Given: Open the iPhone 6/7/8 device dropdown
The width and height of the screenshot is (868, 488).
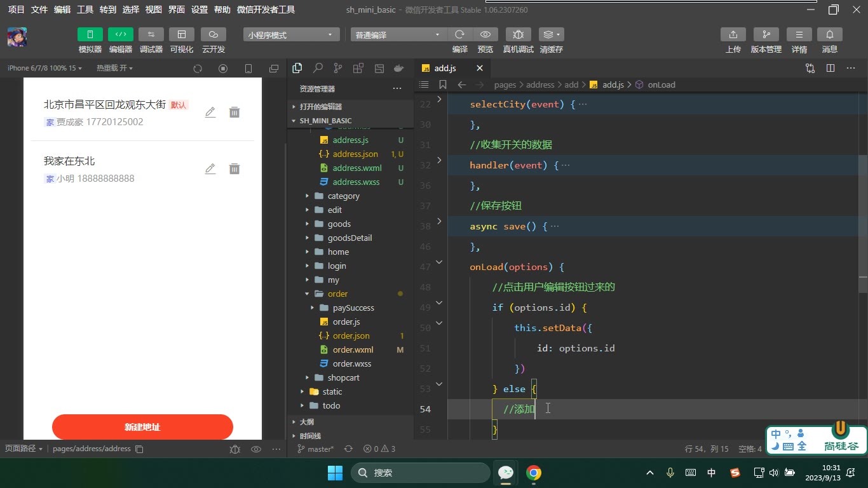Looking at the screenshot, I should [44, 68].
